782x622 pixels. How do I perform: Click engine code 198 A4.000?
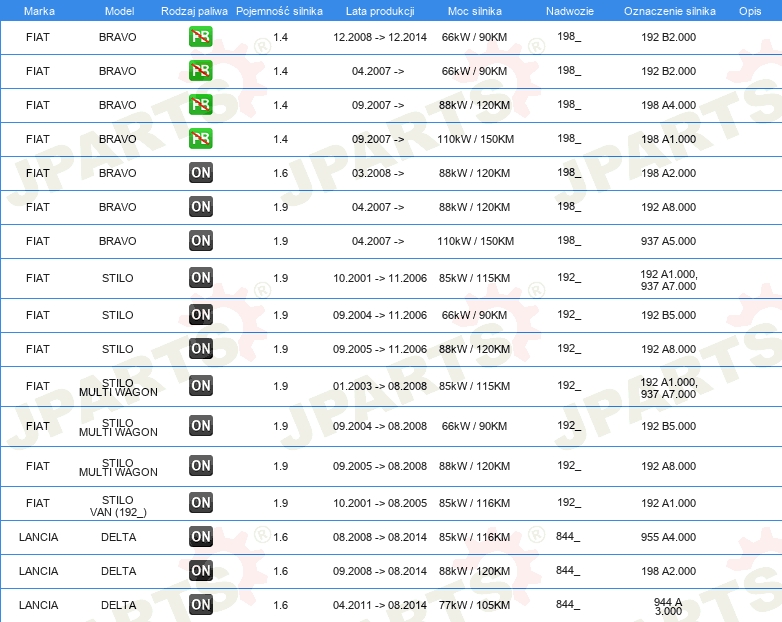pyautogui.click(x=668, y=105)
